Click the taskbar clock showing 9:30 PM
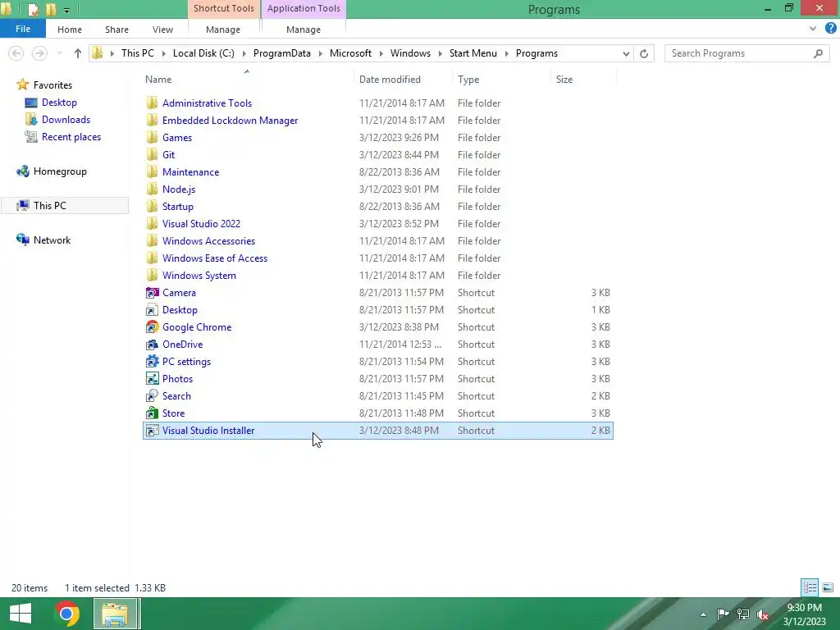Image resolution: width=840 pixels, height=630 pixels. (x=804, y=614)
